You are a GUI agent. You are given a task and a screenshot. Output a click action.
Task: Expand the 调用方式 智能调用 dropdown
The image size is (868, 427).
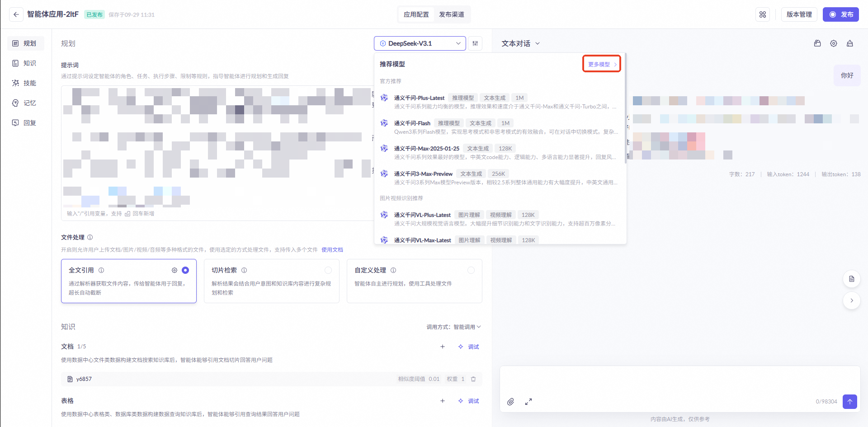(454, 327)
